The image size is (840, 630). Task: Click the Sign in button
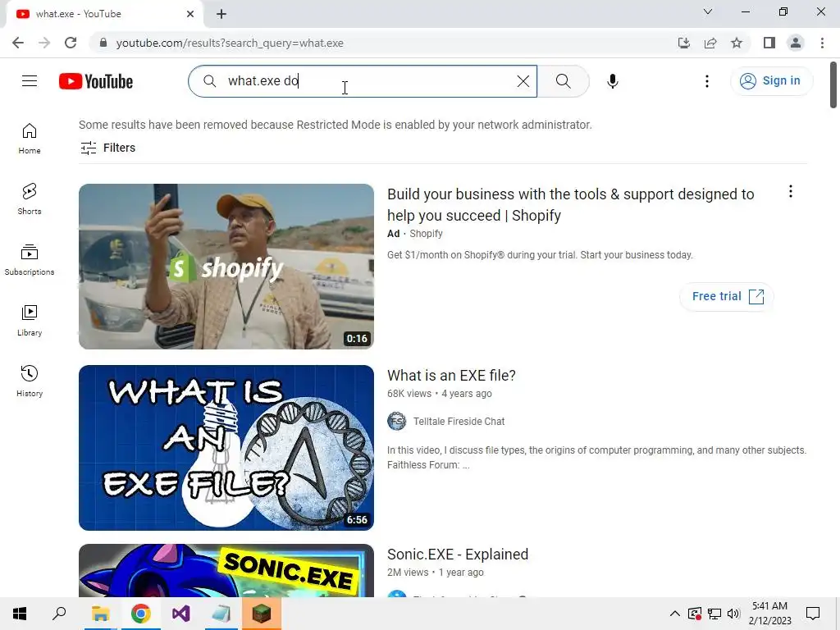pos(771,81)
